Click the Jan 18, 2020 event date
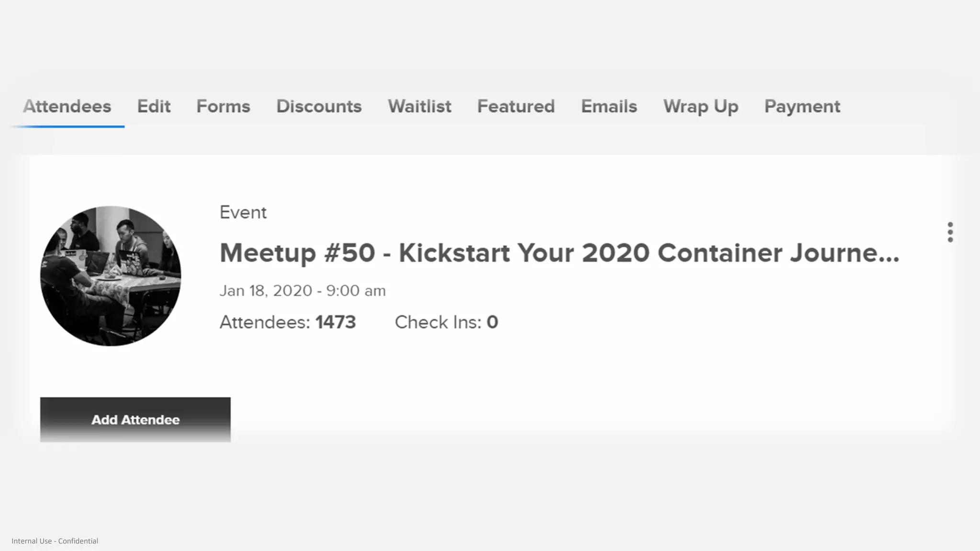Image resolution: width=980 pixels, height=551 pixels. tap(302, 291)
